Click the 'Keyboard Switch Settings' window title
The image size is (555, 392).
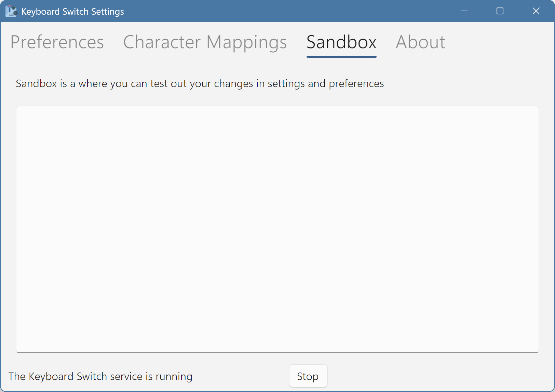tap(72, 12)
